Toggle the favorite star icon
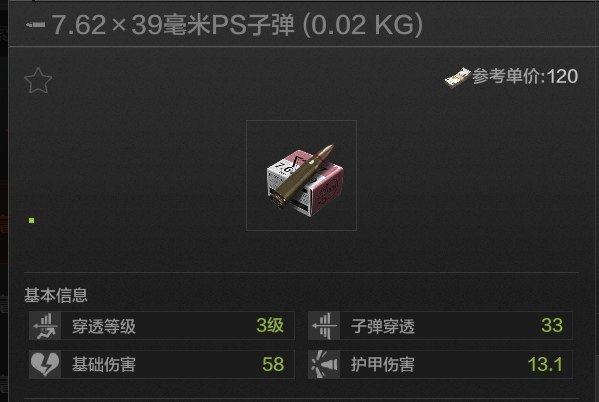This screenshot has width=599, height=402. click(38, 81)
